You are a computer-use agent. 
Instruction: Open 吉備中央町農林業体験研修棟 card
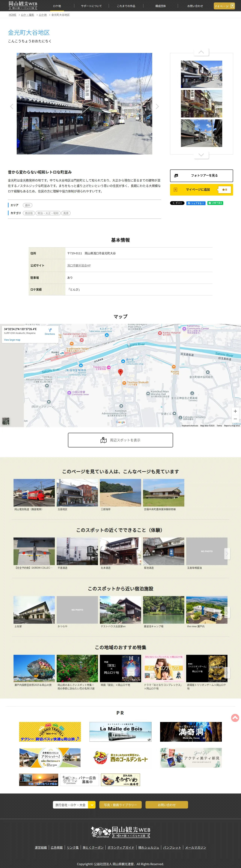coord(163,495)
